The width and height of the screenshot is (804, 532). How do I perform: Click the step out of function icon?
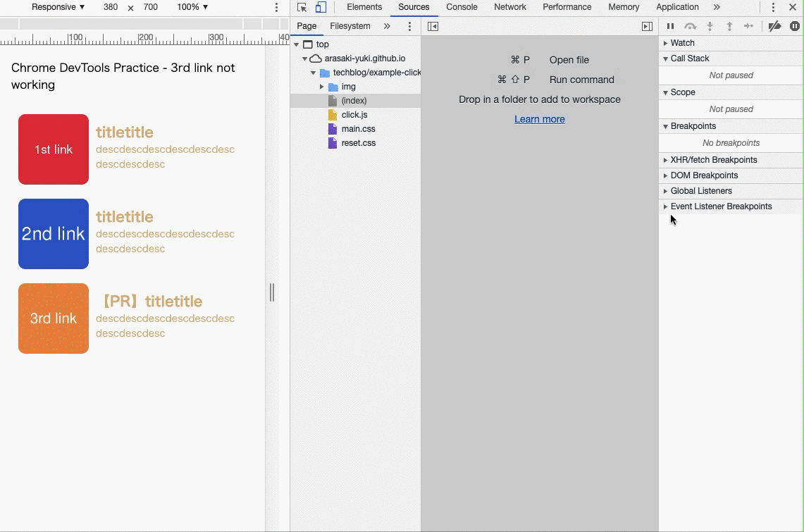point(729,27)
